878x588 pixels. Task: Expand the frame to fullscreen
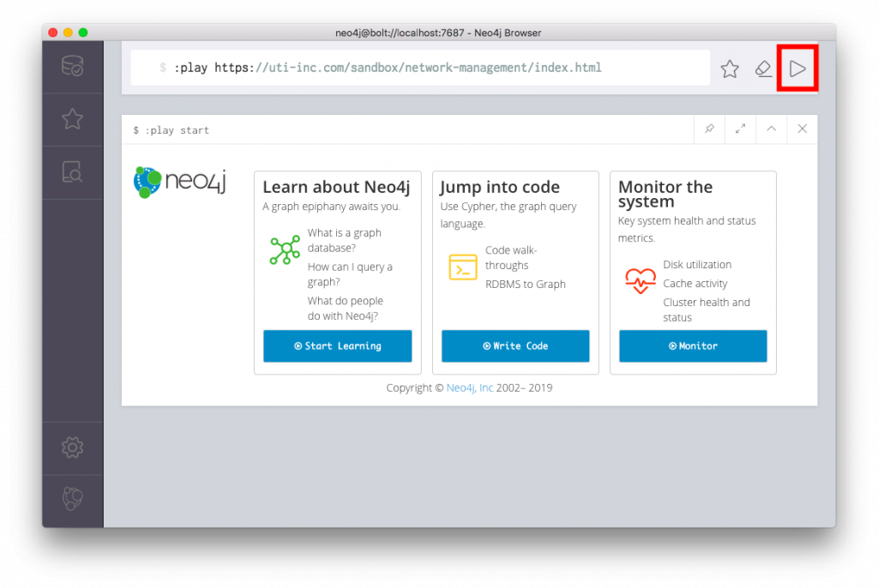pos(740,129)
